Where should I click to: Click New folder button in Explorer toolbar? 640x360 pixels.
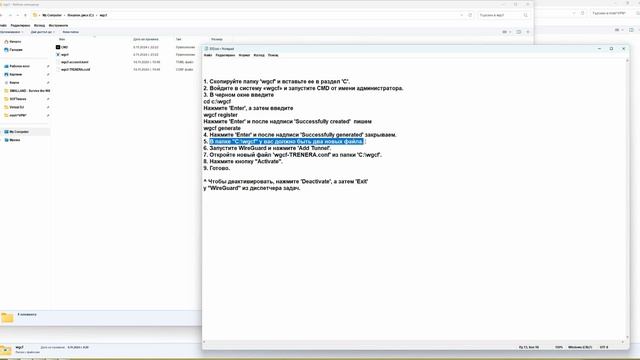tap(71, 32)
